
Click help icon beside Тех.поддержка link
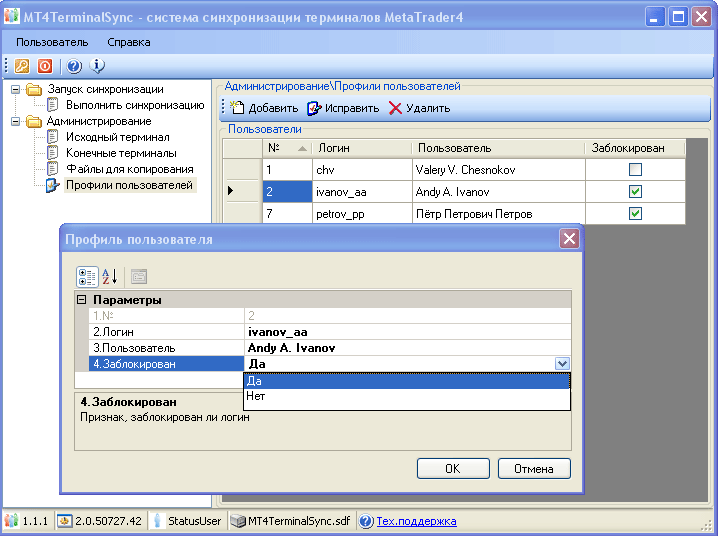coord(366,521)
